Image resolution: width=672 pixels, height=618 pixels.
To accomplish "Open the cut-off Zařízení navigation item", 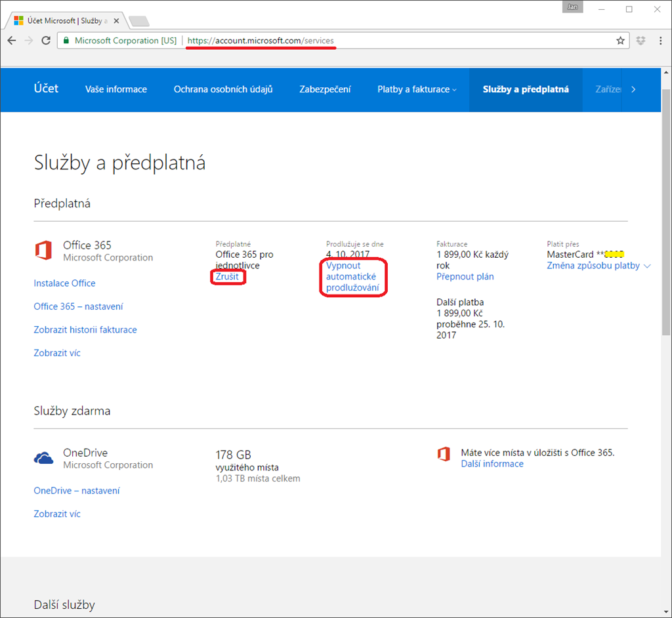I will (608, 89).
